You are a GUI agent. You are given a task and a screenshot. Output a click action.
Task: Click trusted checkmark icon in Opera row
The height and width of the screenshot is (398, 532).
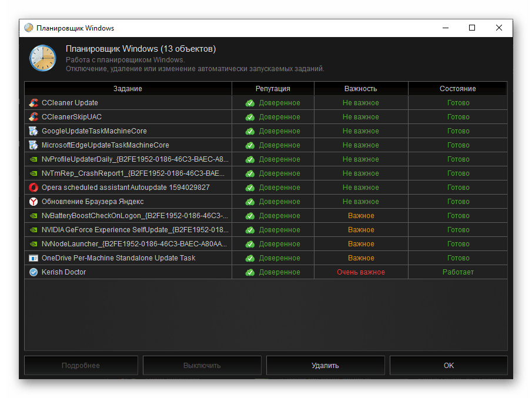250,188
